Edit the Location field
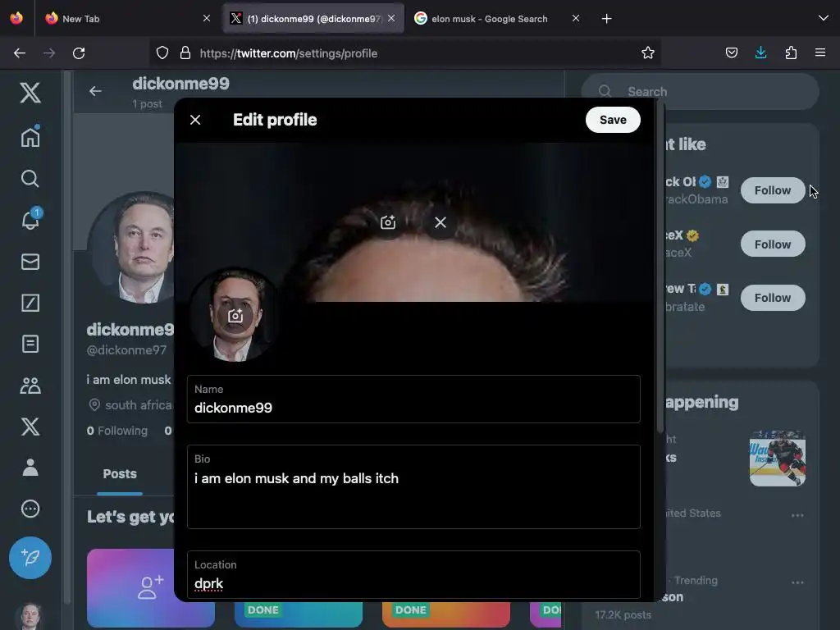Screen dimensions: 840x630 413,574
